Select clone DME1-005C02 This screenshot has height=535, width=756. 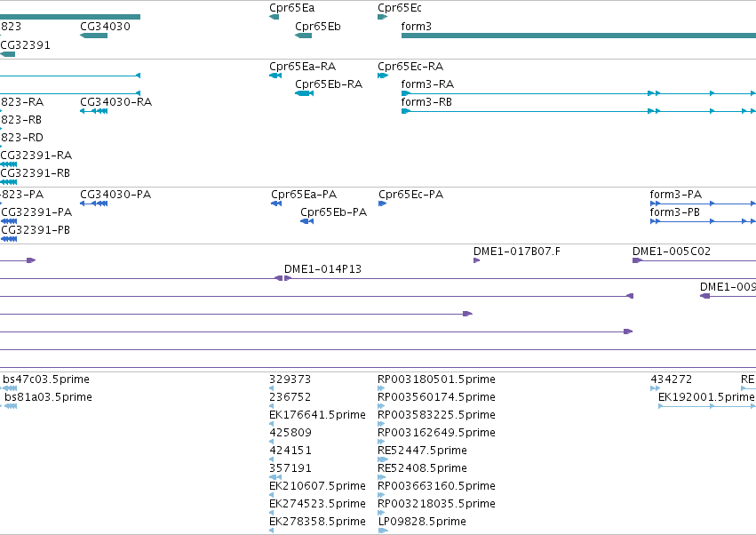coord(671,252)
